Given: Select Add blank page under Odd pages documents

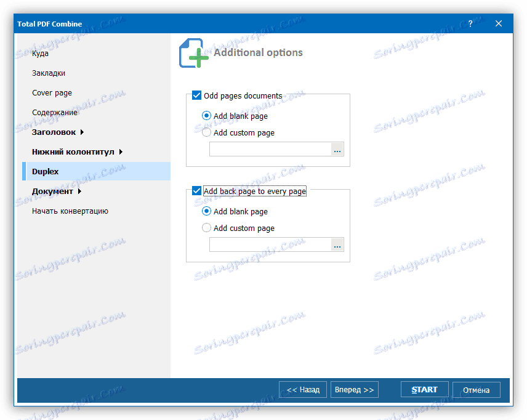Looking at the screenshot, I should point(206,116).
